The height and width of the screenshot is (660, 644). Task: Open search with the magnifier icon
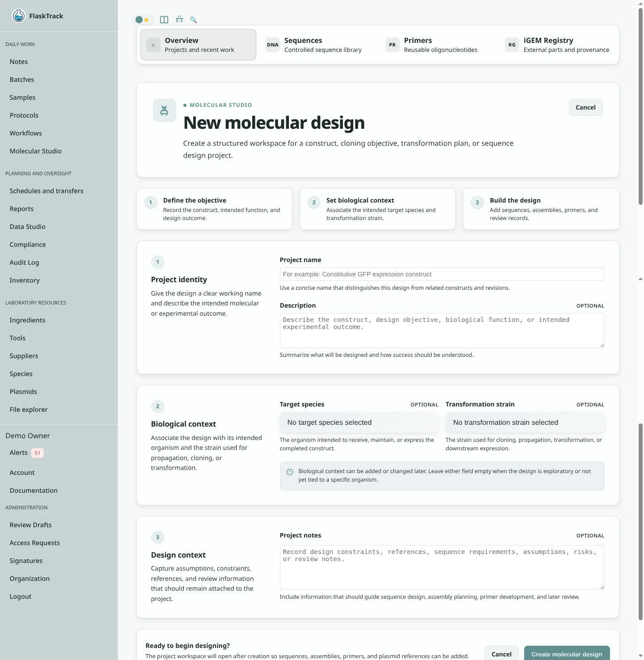click(193, 20)
